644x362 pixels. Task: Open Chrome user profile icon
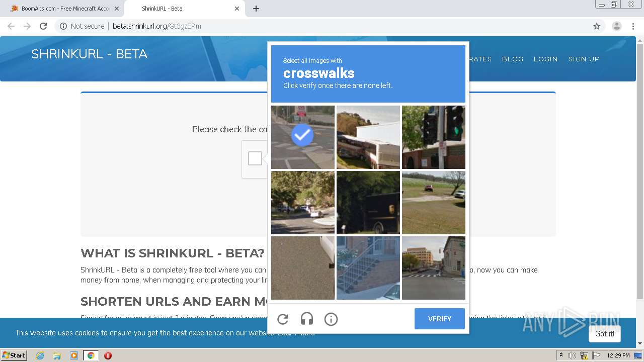pos(616,26)
